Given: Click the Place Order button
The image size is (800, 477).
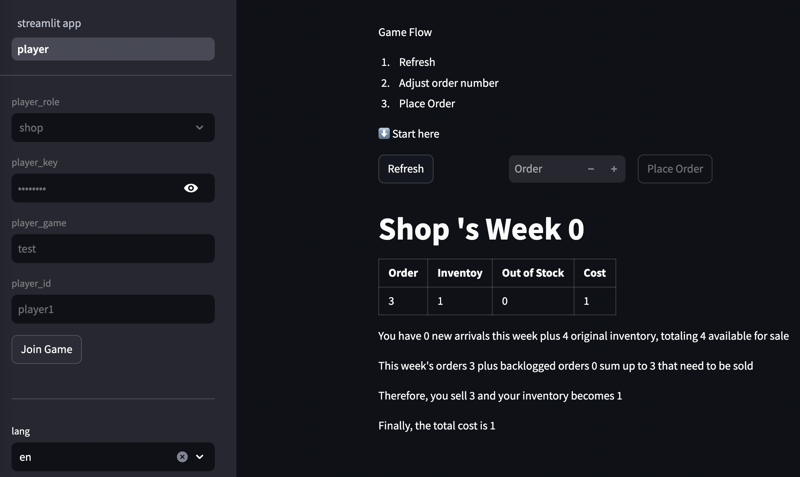Looking at the screenshot, I should click(x=675, y=169).
